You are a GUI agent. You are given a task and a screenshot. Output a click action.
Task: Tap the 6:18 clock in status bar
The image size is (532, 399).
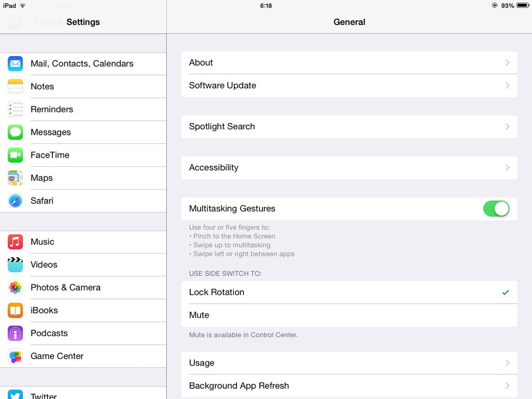tap(266, 6)
